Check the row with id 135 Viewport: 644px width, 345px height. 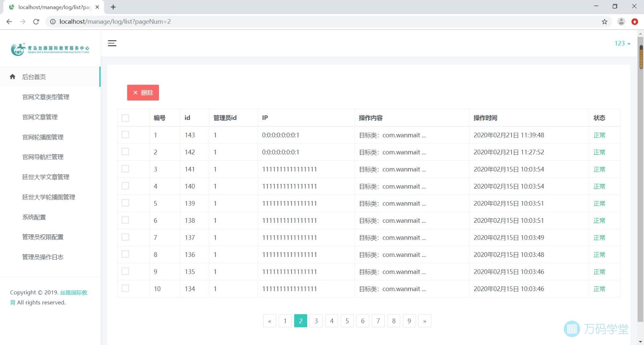[x=125, y=271]
